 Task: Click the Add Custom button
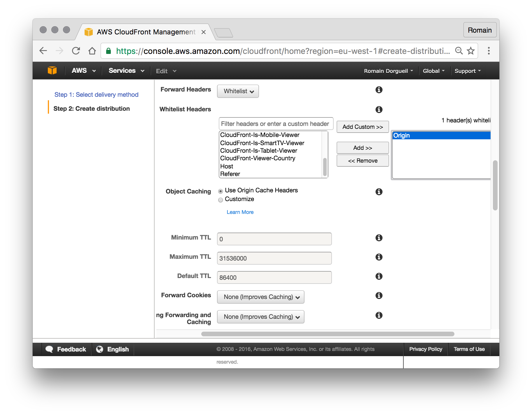(362, 127)
